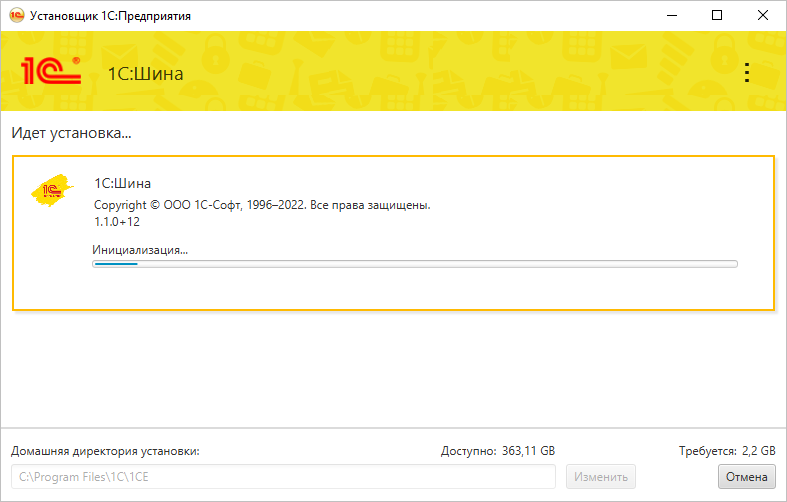This screenshot has width=787, height=502.
Task: Click the disabled Изменить button
Action: 601,476
